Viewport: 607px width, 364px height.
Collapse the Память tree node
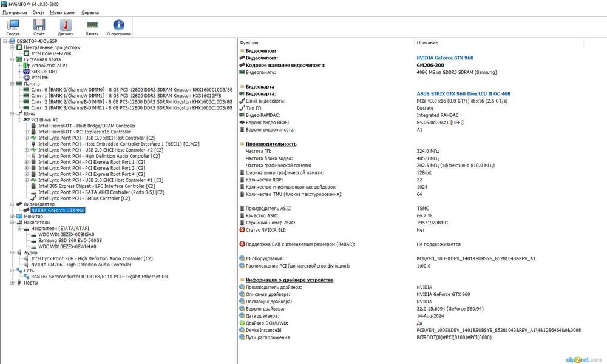12,84
